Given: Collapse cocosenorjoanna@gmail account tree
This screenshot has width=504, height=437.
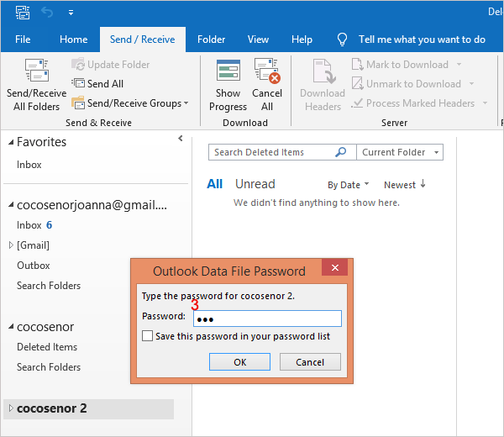Looking at the screenshot, I should (x=11, y=204).
